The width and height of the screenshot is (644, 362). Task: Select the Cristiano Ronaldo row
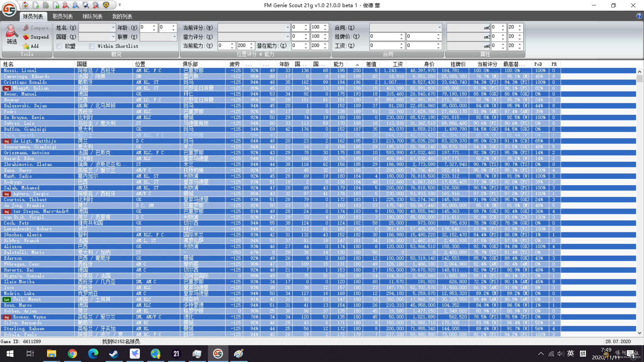pyautogui.click(x=318, y=82)
